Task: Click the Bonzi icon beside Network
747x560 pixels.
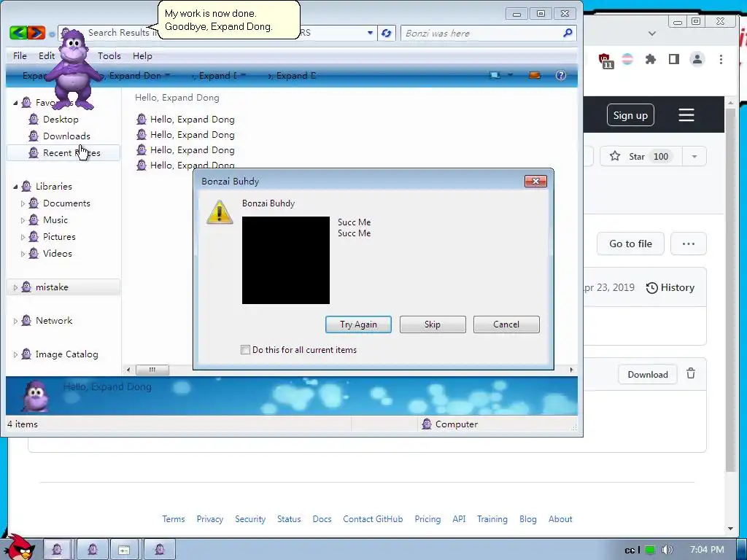Action: click(27, 320)
